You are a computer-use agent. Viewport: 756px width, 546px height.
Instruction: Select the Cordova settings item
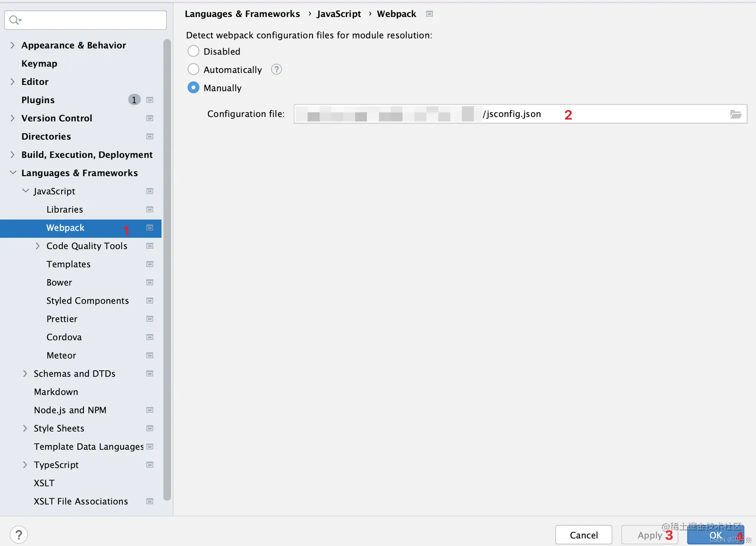click(x=64, y=337)
